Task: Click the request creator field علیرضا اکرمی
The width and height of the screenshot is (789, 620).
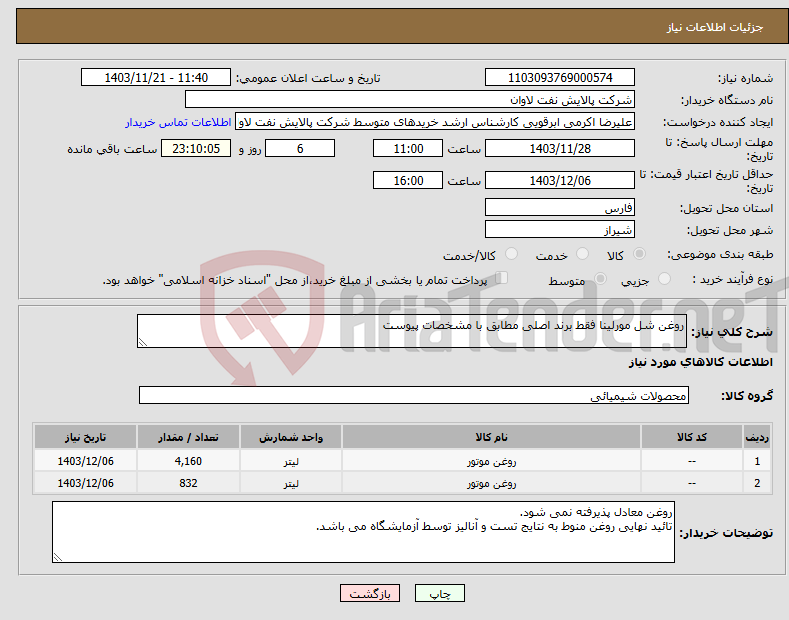Action: pos(435,122)
